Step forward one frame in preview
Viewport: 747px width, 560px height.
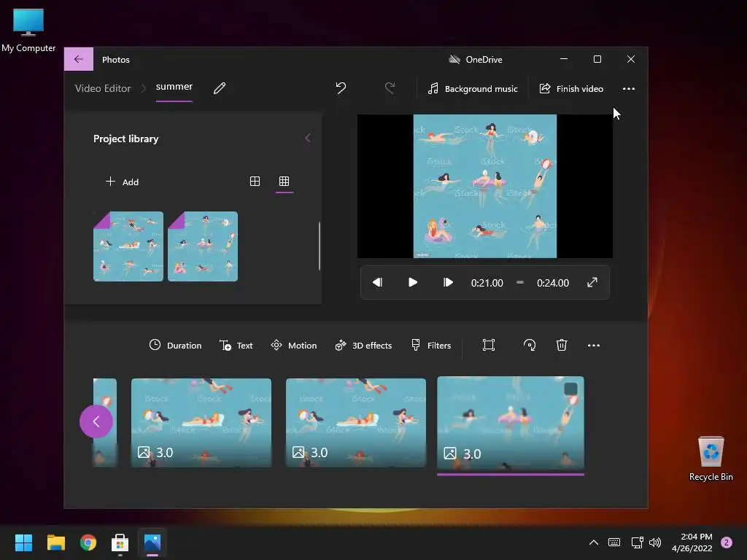(448, 282)
